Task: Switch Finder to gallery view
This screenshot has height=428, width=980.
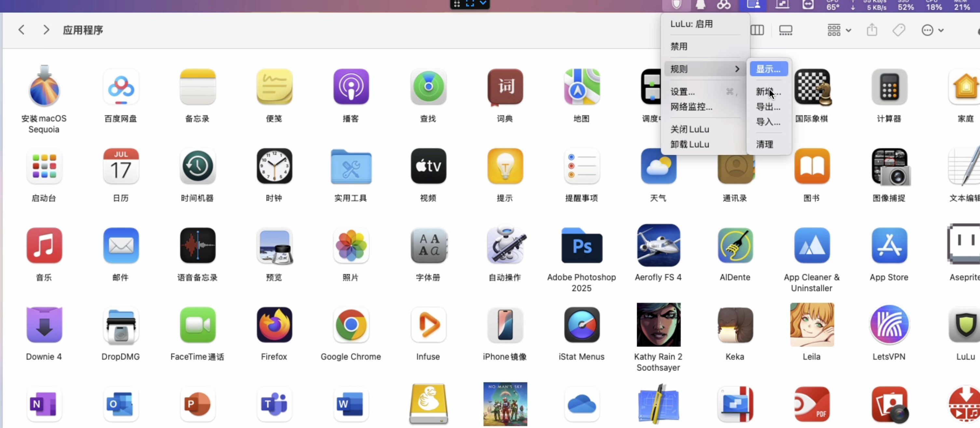Action: pos(785,30)
